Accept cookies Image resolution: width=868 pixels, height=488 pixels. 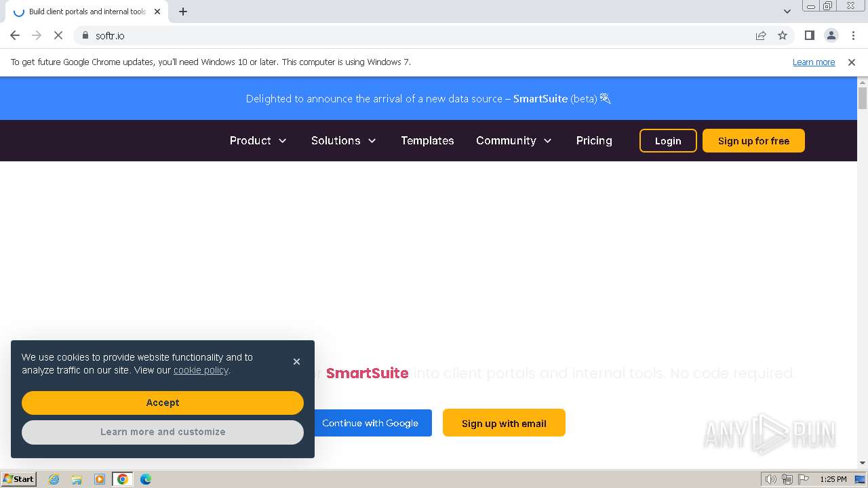(x=163, y=403)
